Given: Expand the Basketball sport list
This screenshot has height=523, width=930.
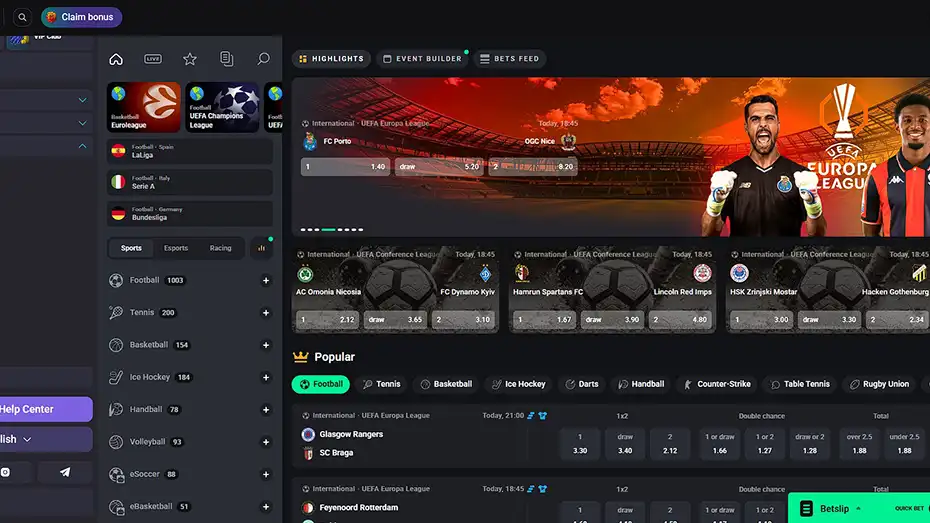Looking at the screenshot, I should tap(266, 345).
